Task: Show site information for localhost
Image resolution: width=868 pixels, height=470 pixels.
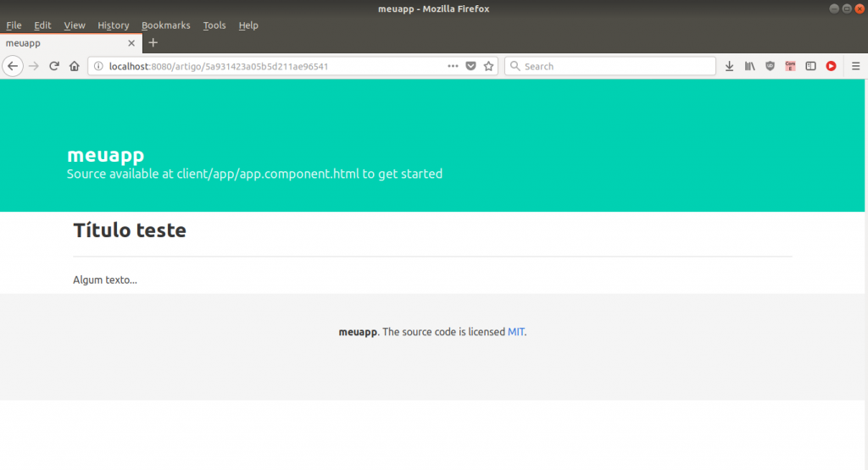Action: pyautogui.click(x=98, y=66)
